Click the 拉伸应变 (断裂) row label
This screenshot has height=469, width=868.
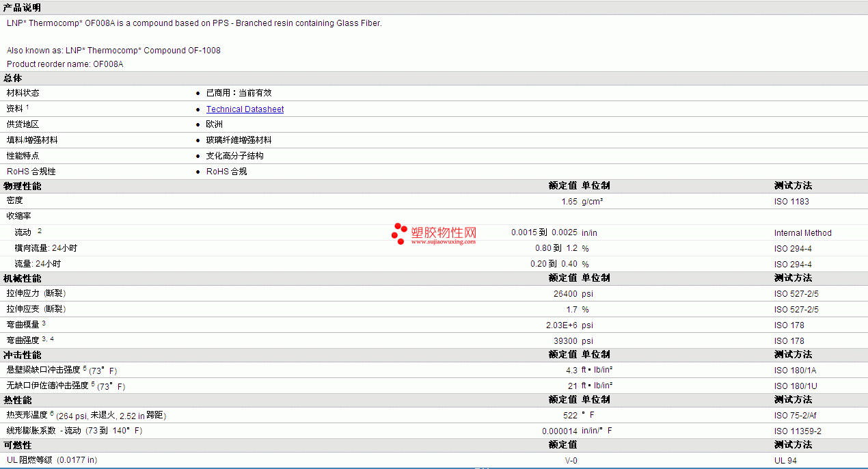tap(36, 309)
